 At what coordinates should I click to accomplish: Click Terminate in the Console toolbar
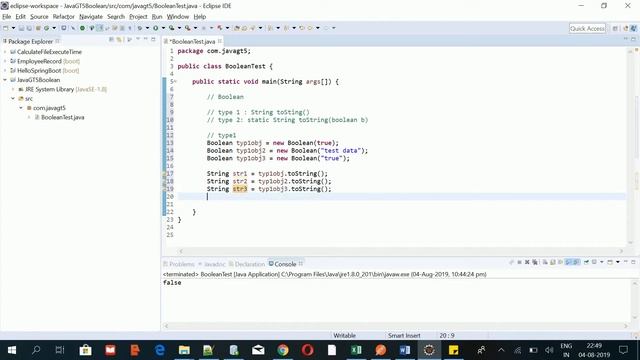pos(520,262)
